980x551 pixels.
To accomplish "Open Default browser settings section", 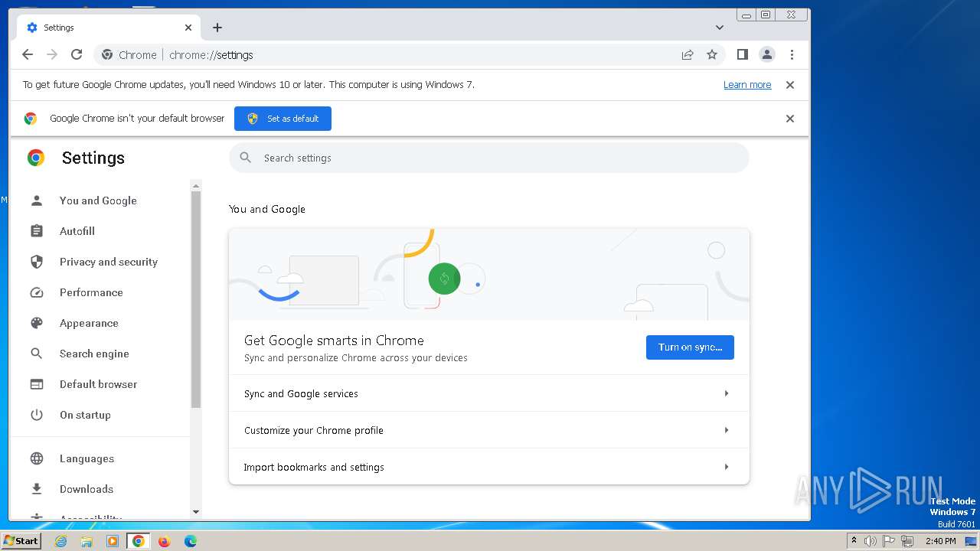I will (98, 384).
